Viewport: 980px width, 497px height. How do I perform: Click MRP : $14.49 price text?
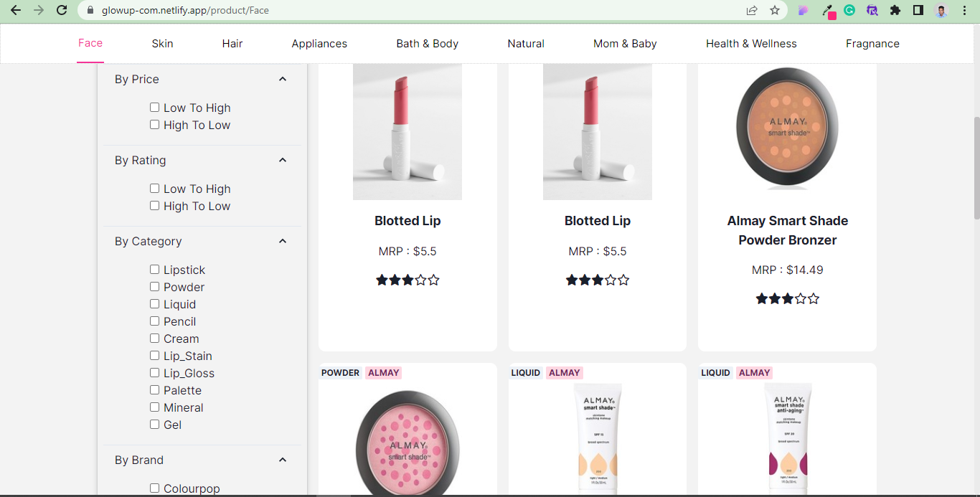[788, 270]
